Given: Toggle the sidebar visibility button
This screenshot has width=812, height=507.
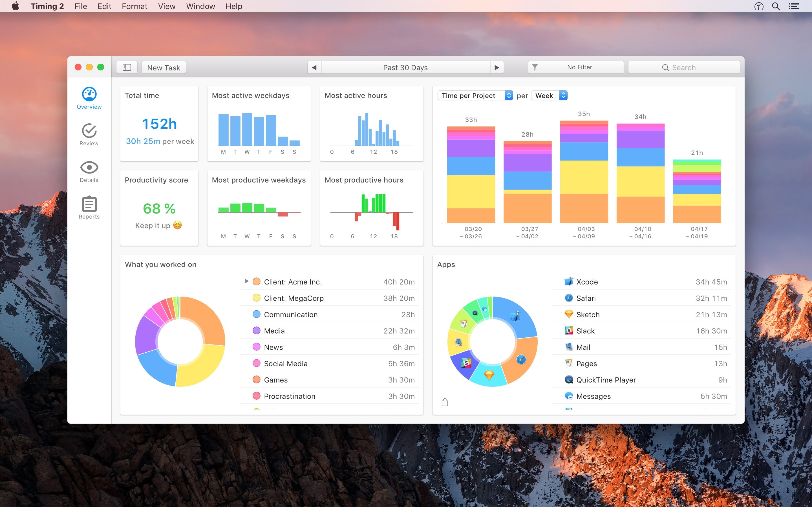Looking at the screenshot, I should (127, 67).
